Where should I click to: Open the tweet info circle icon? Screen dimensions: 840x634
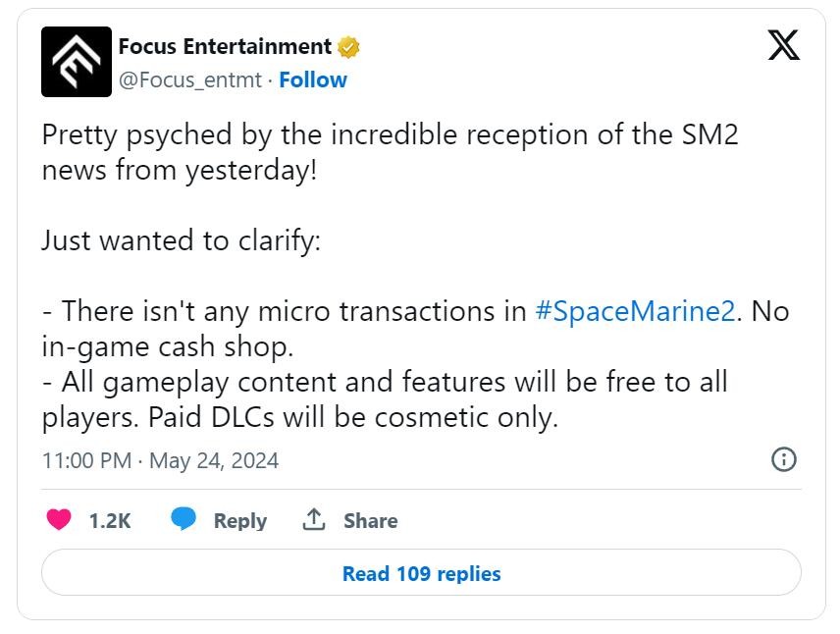[783, 459]
